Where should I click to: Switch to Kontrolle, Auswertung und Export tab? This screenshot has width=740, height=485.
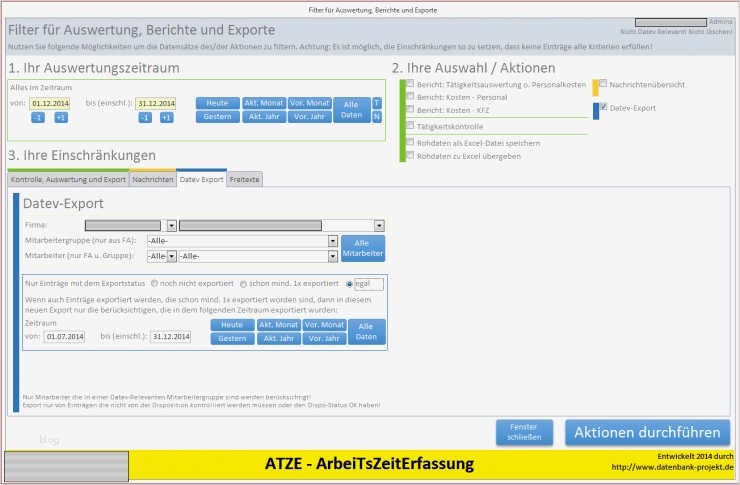coord(68,179)
